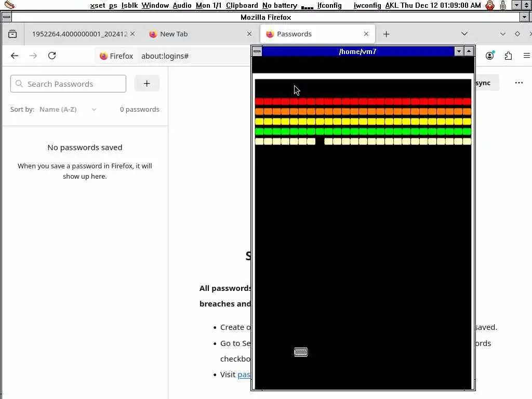Click the CPU load bar indicator
532x399 pixels.
pyautogui.click(x=307, y=7)
